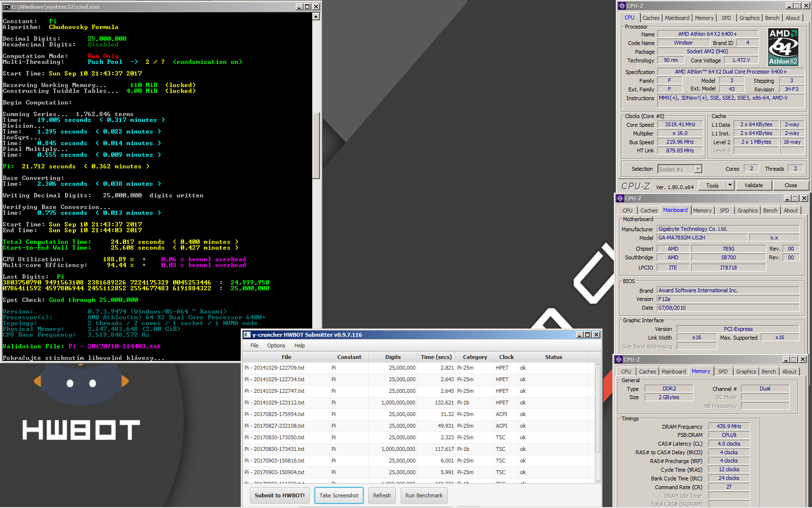Open the File menu in HWBOT Submitter
The height and width of the screenshot is (508, 812).
coord(254,345)
